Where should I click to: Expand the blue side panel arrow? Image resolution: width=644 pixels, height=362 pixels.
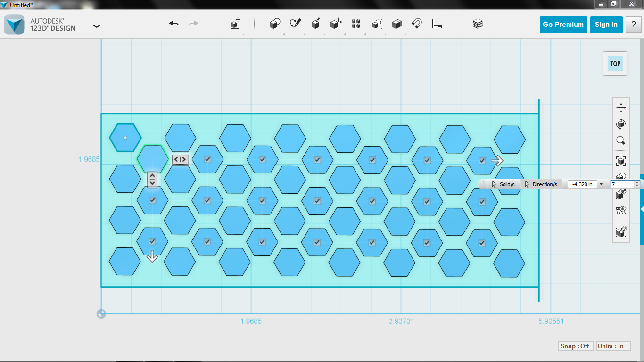[642, 209]
